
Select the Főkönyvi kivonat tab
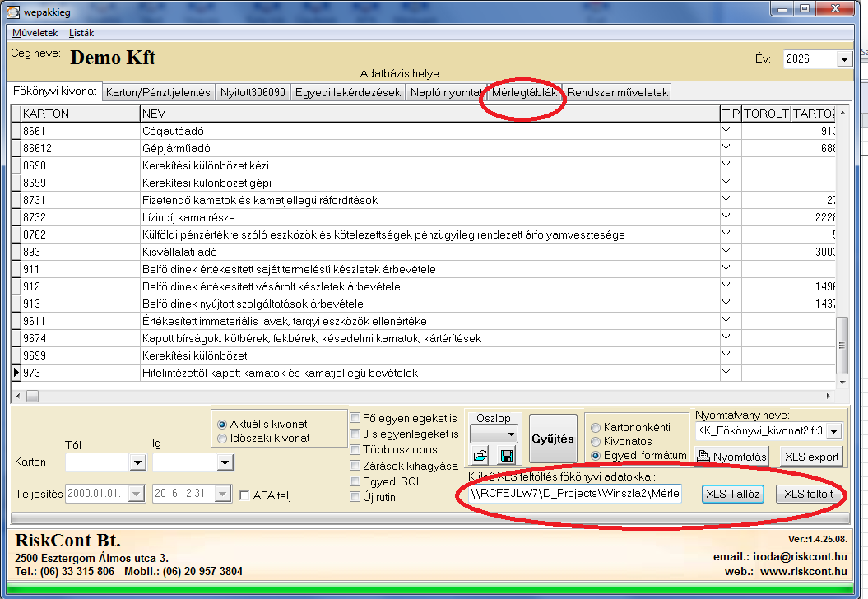55,91
